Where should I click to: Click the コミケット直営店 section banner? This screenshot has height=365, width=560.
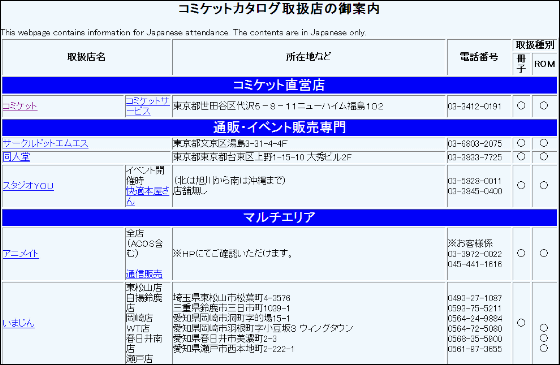pos(279,85)
